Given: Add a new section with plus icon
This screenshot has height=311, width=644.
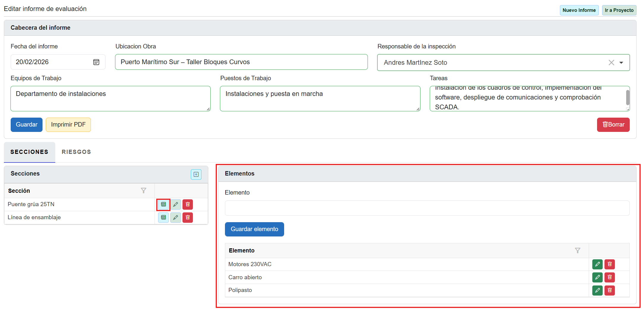Looking at the screenshot, I should coord(196,174).
